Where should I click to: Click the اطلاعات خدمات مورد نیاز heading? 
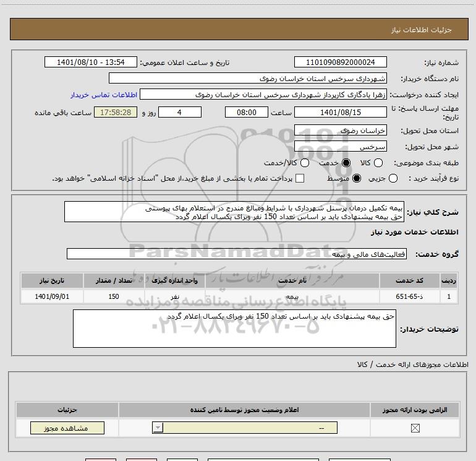(414, 232)
